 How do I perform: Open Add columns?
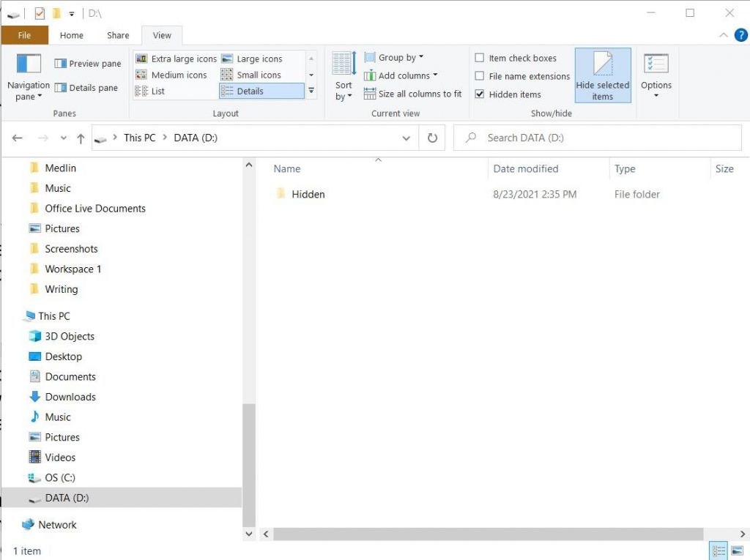pyautogui.click(x=403, y=75)
